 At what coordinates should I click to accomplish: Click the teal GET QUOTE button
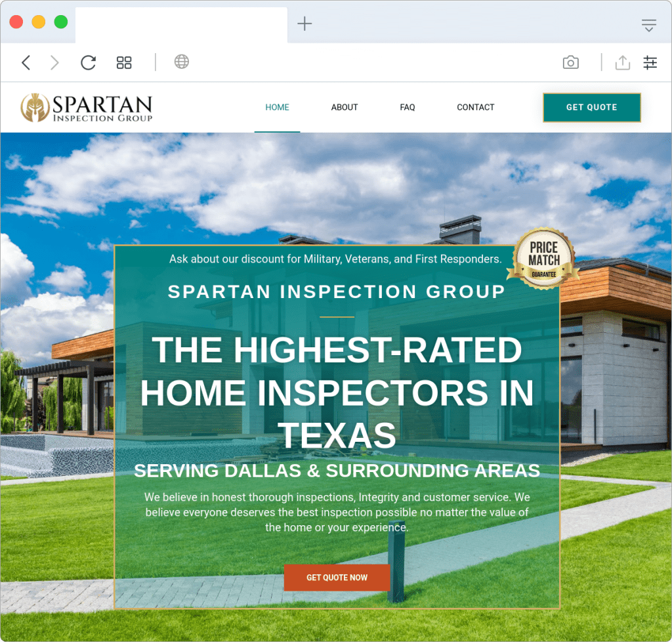tap(591, 108)
